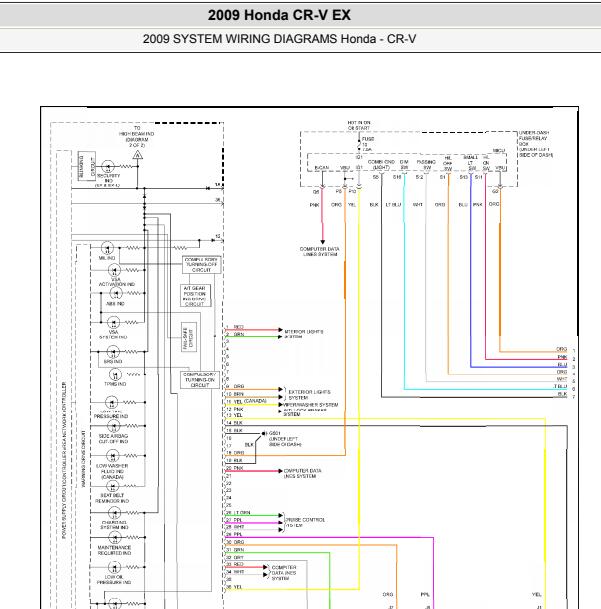Viewport: 601px width, 609px height.
Task: Select the "EXTERIOR LIGHTS SYSTEM" label
Action: pos(309,395)
